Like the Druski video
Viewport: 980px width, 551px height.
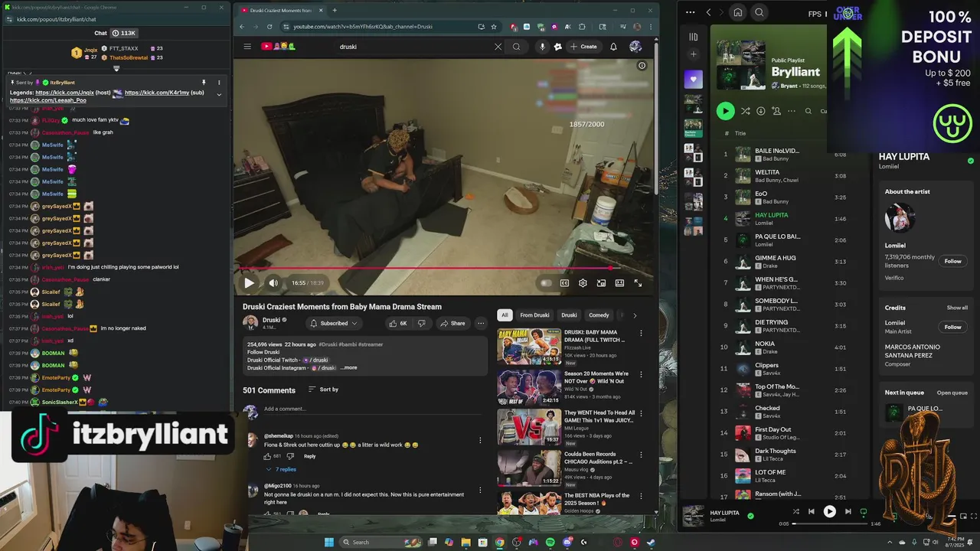pos(398,323)
